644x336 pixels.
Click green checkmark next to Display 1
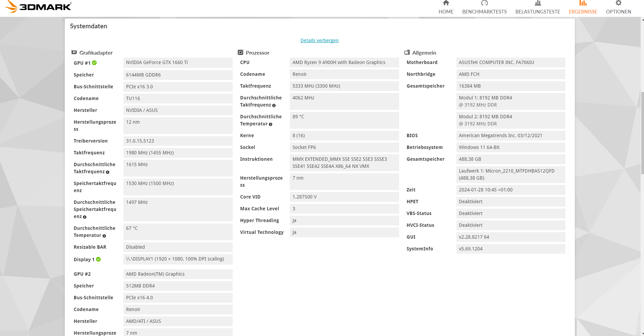(98, 259)
